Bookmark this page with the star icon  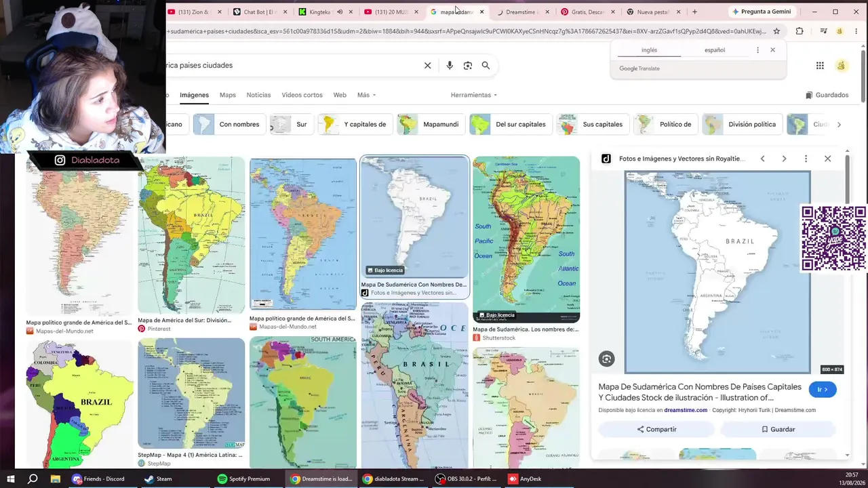tap(776, 31)
